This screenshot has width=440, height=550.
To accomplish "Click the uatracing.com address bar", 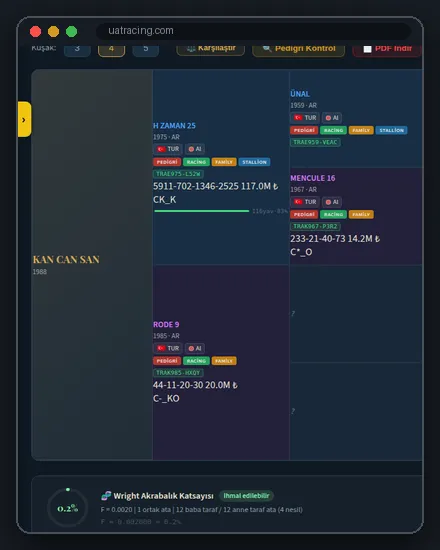I will click(253, 31).
